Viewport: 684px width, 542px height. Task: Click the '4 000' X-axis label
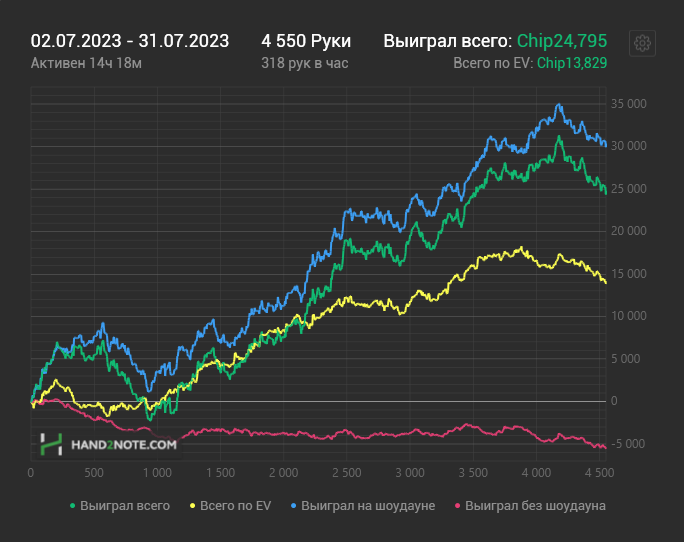coord(536,473)
